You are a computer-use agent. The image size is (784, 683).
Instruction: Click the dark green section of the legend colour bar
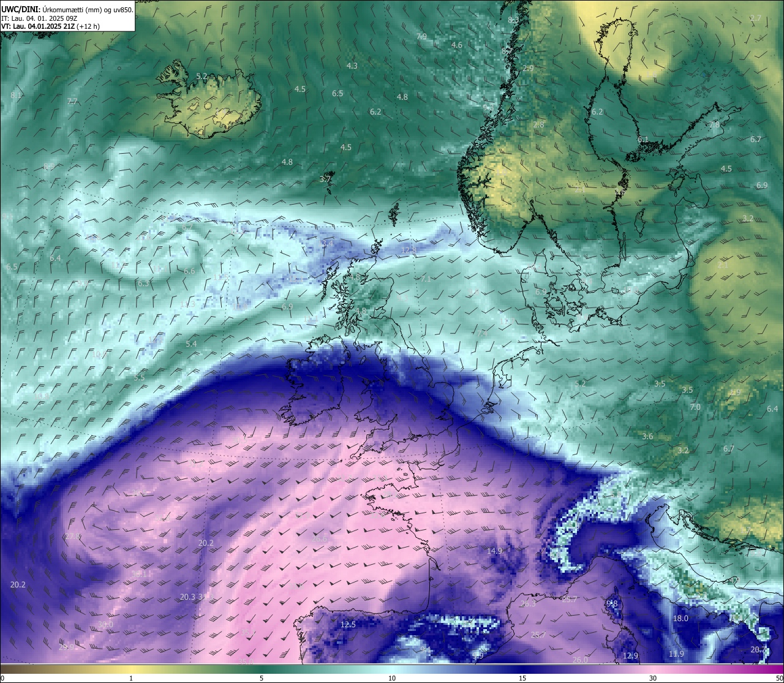[262, 668]
